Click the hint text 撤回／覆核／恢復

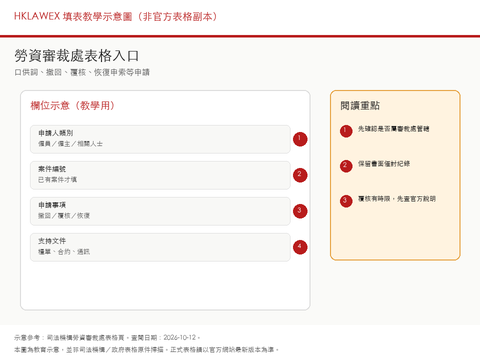(64, 216)
